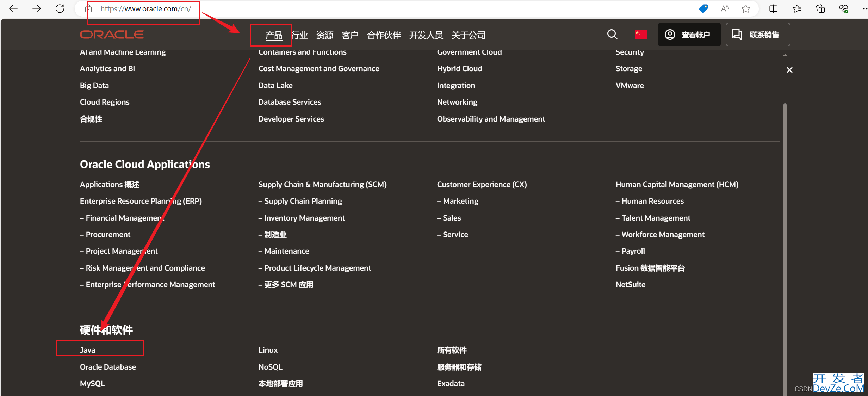The width and height of the screenshot is (868, 396).
Task: Open browser Collections
Action: (820, 8)
